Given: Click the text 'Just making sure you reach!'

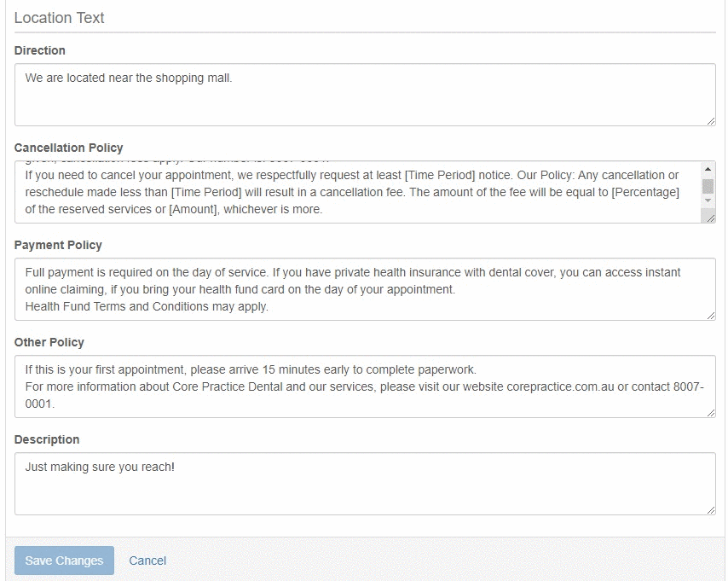Looking at the screenshot, I should coord(100,467).
